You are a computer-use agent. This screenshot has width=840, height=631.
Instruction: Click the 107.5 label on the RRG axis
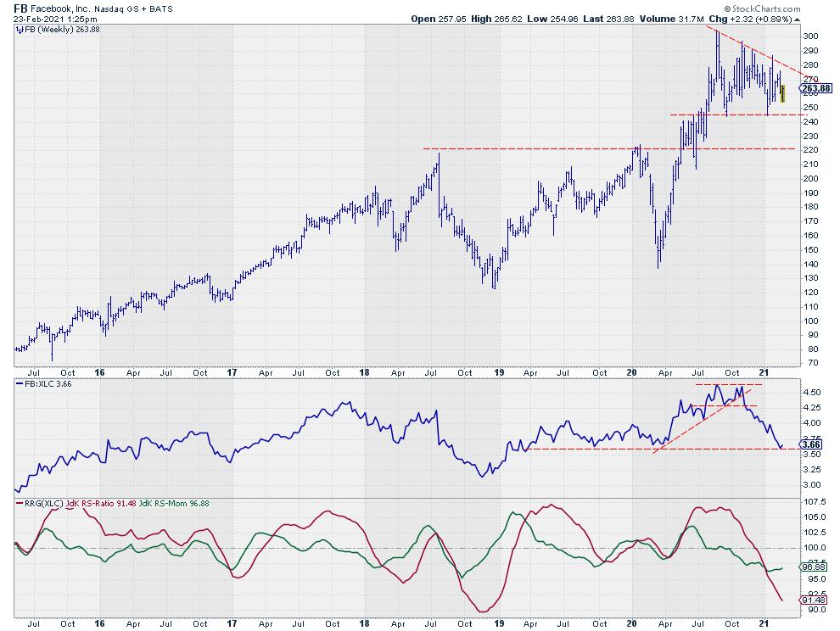pos(815,501)
